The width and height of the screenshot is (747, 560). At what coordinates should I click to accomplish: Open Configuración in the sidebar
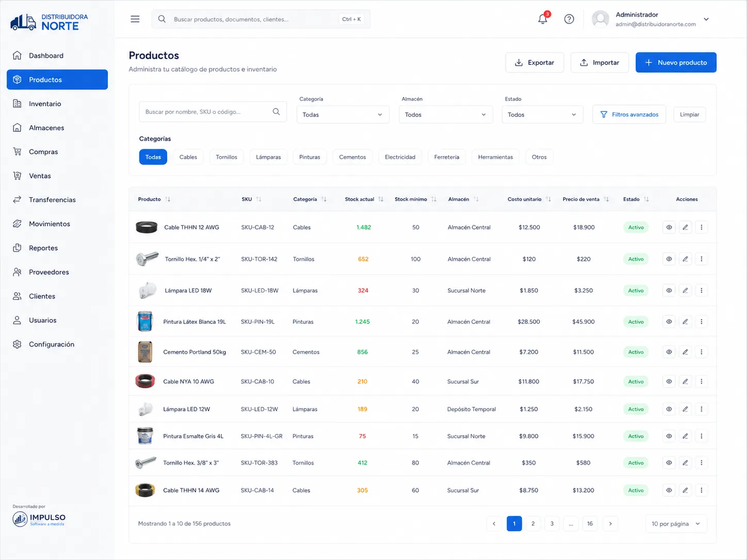pos(57,344)
